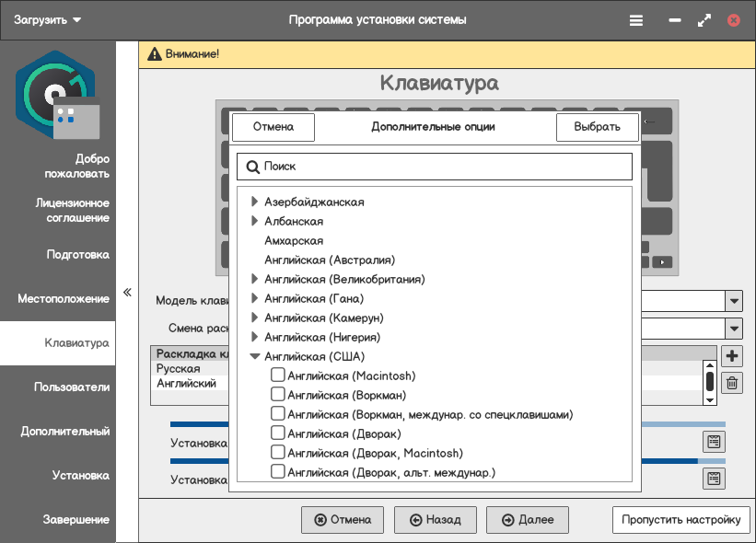Click Пропустить настройку button
The height and width of the screenshot is (543, 756).
680,520
